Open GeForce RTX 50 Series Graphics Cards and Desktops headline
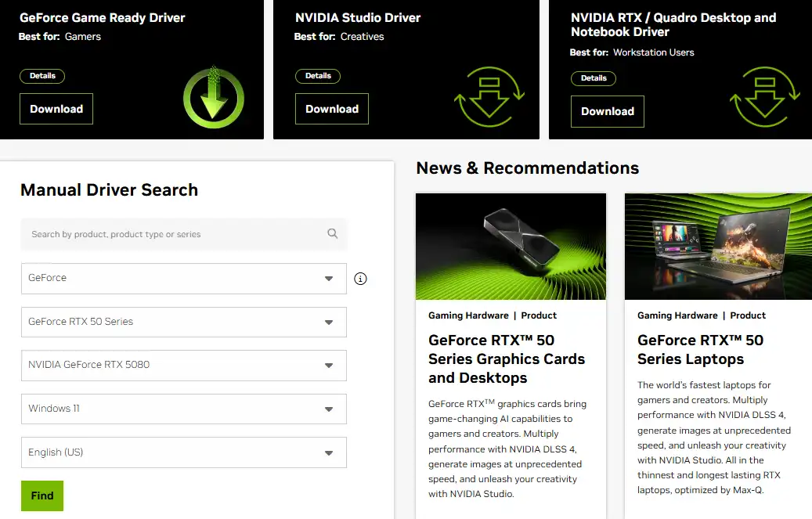The width and height of the screenshot is (812, 519). [507, 359]
